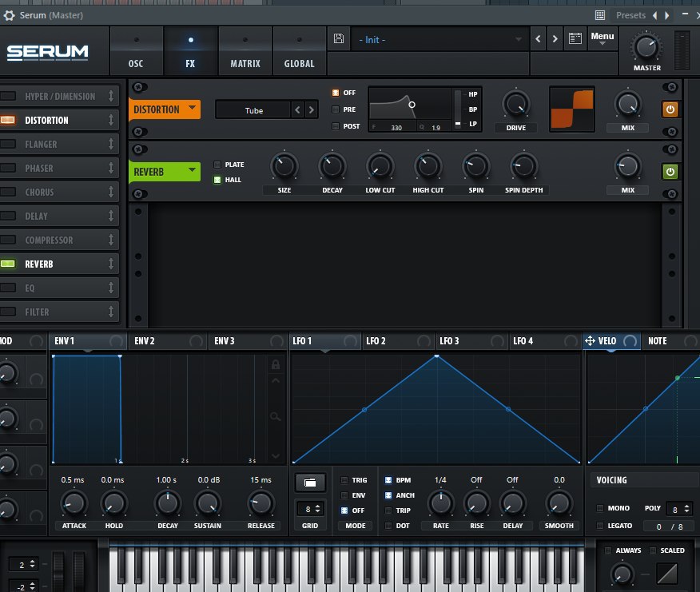Enable the Delay effect toggle

click(x=8, y=216)
